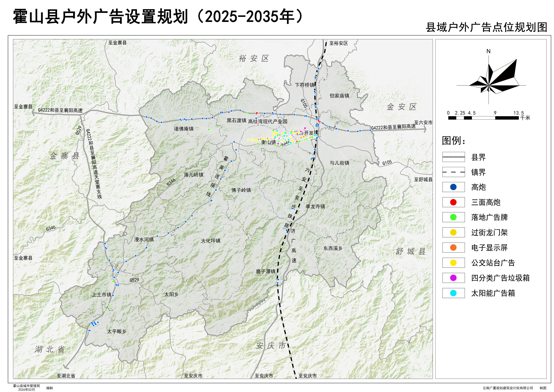This screenshot has width=554, height=392.
Task: Click the 过街龙门架 legend text
Action: (x=489, y=232)
